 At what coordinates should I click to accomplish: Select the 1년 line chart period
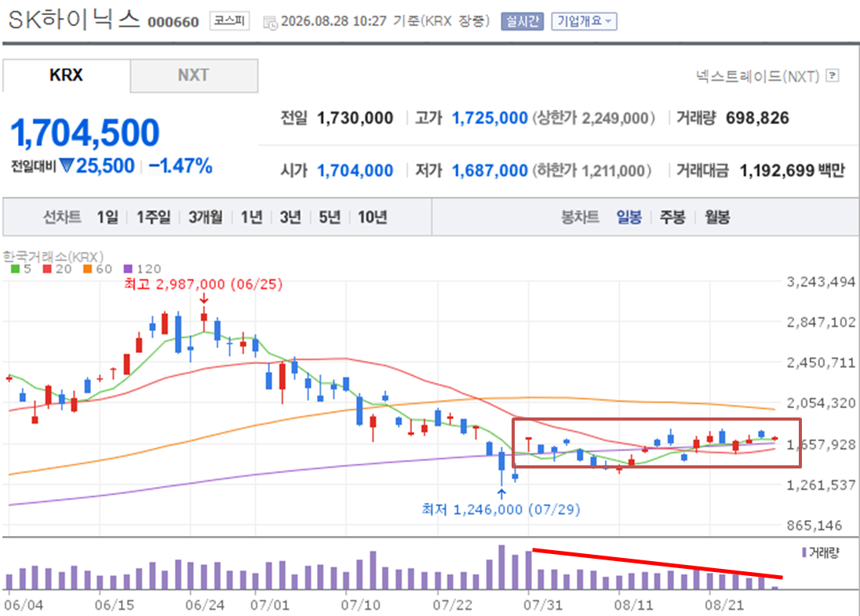click(252, 217)
